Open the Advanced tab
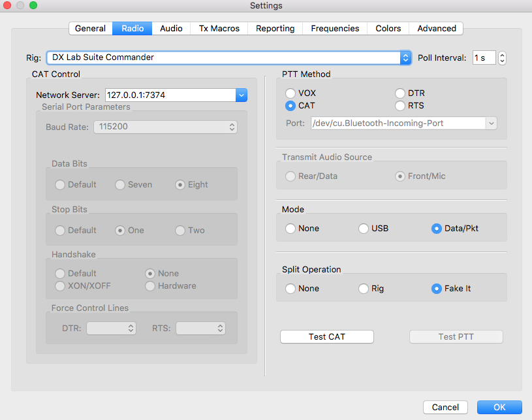This screenshot has height=420, width=532. click(437, 28)
